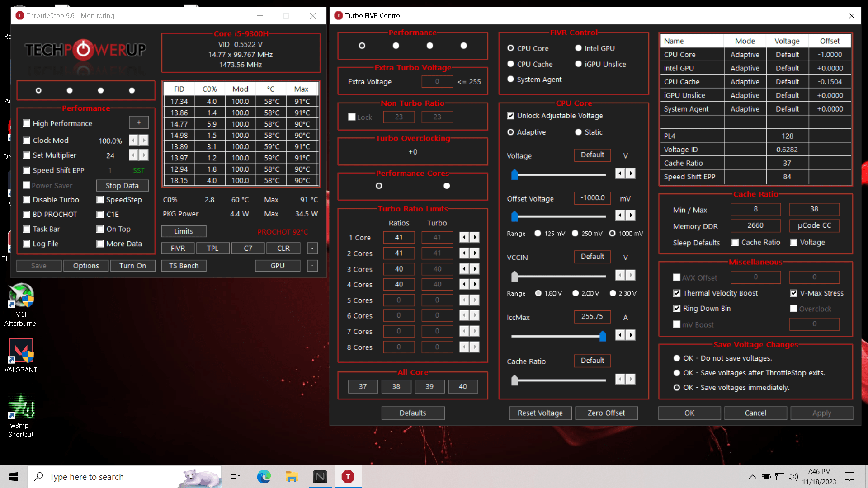Open Microsoft Edge from the taskbar
Screen dimensions: 868x488
click(264, 477)
